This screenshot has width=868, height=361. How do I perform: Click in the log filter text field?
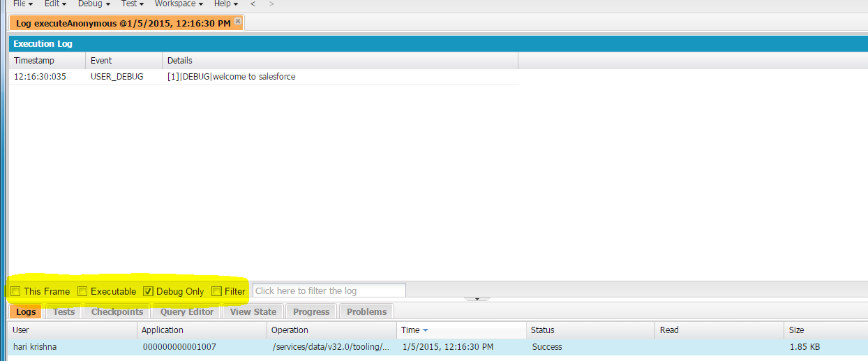(x=329, y=290)
